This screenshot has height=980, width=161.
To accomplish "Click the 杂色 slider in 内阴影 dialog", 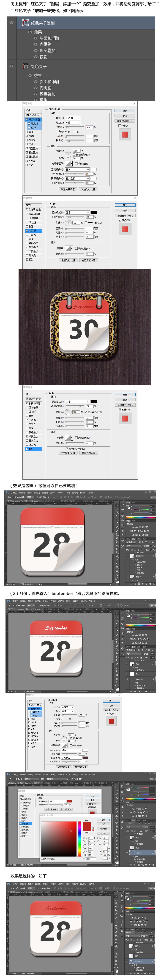I will 74,254.
